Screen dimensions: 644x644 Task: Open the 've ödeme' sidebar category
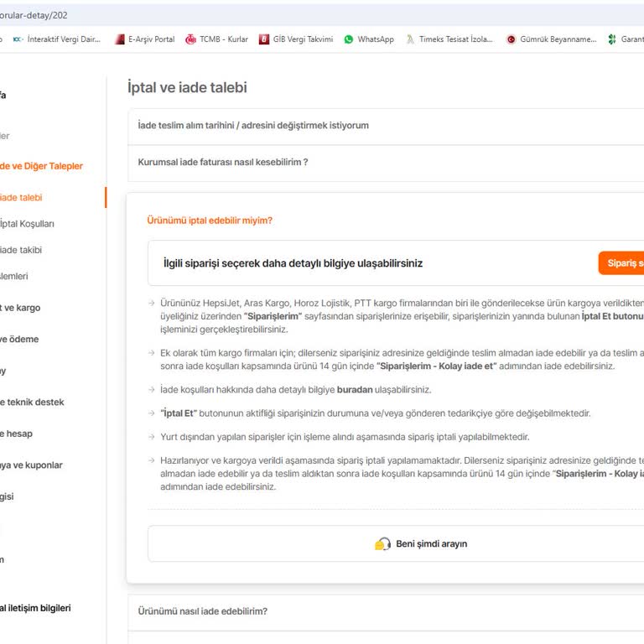tap(19, 340)
